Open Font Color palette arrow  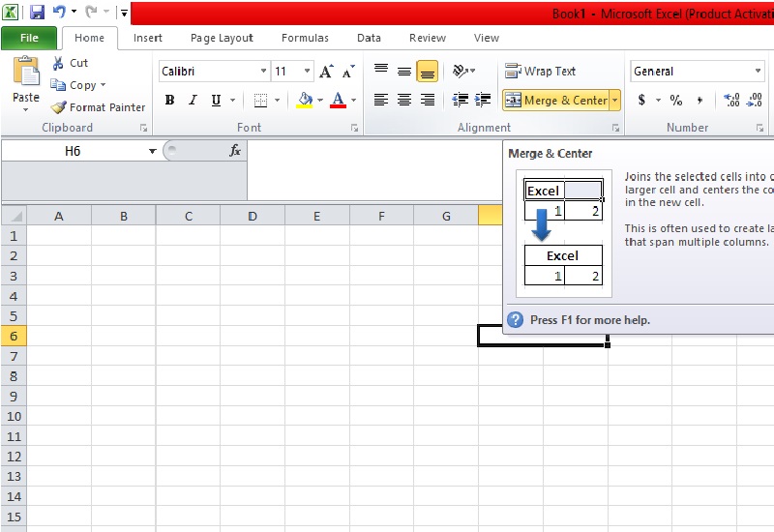tap(353, 101)
